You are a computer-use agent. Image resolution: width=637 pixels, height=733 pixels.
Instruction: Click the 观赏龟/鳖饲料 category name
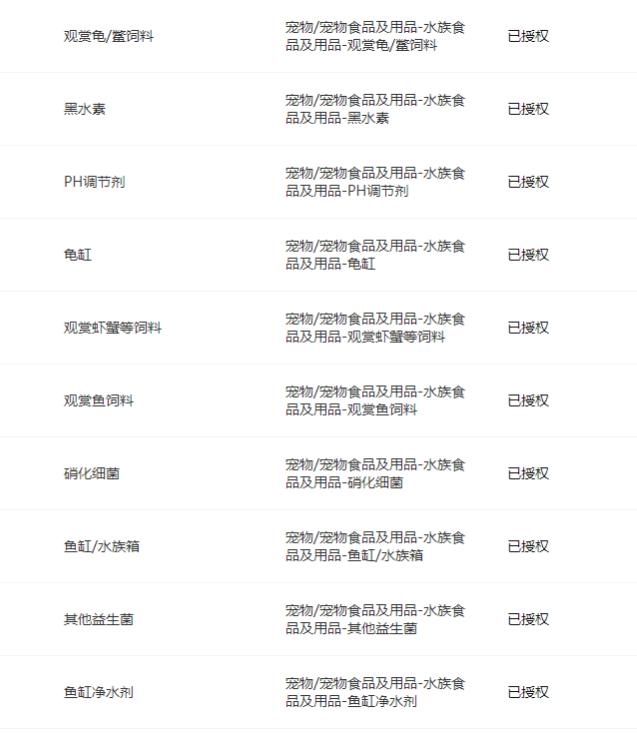pyautogui.click(x=109, y=37)
